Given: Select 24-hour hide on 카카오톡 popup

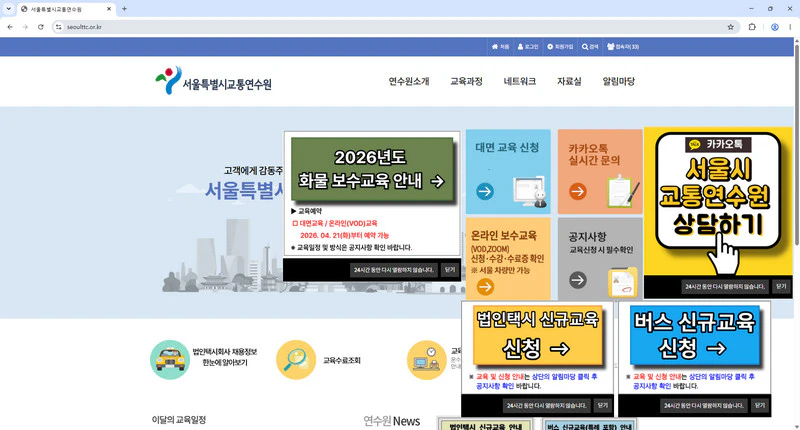Looking at the screenshot, I should pos(725,286).
